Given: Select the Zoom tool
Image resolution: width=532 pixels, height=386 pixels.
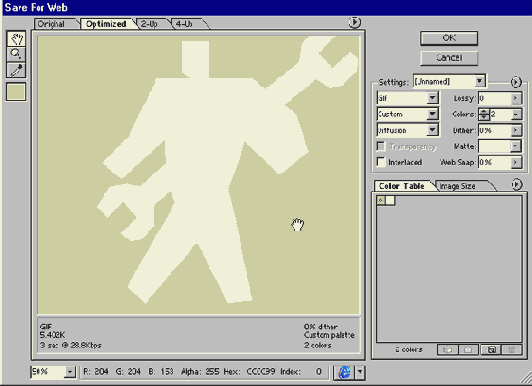Looking at the screenshot, I should point(16,54).
